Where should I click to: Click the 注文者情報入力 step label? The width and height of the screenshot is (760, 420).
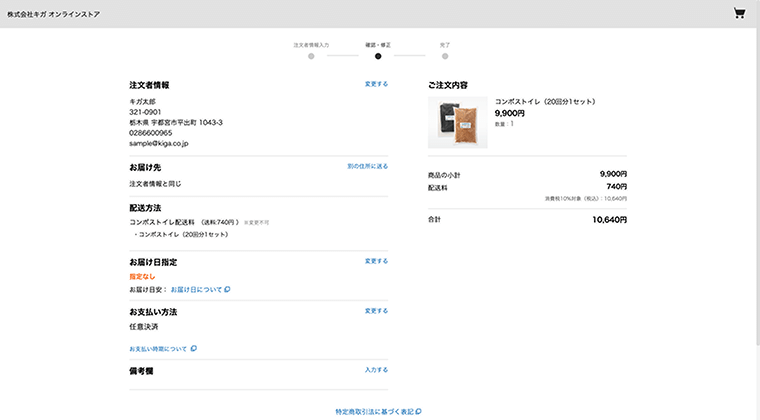[311, 45]
